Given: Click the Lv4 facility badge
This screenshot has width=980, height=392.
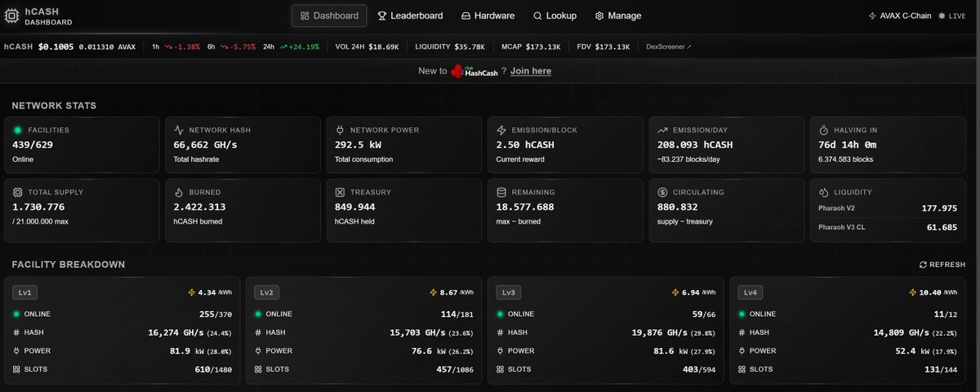Looking at the screenshot, I should [751, 292].
